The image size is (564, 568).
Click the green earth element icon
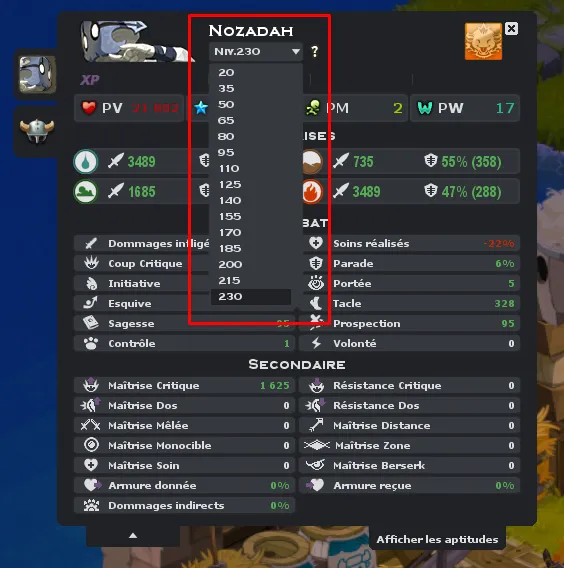point(85,192)
